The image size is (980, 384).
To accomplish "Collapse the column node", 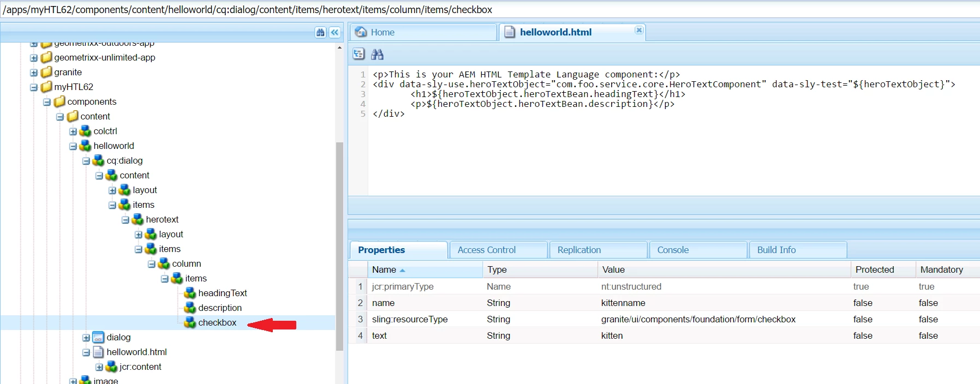I will (x=152, y=264).
